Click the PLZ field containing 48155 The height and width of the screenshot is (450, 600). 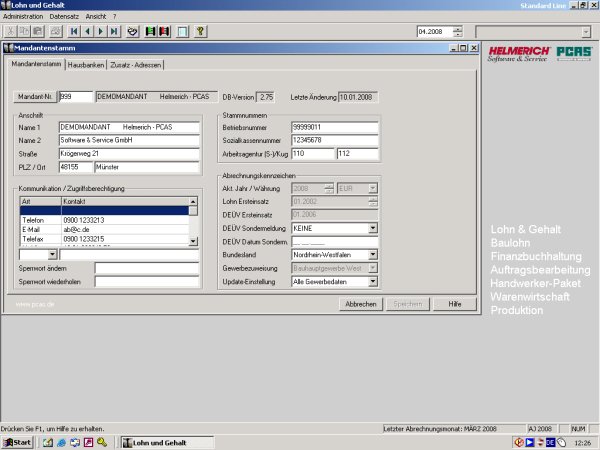[x=76, y=167]
